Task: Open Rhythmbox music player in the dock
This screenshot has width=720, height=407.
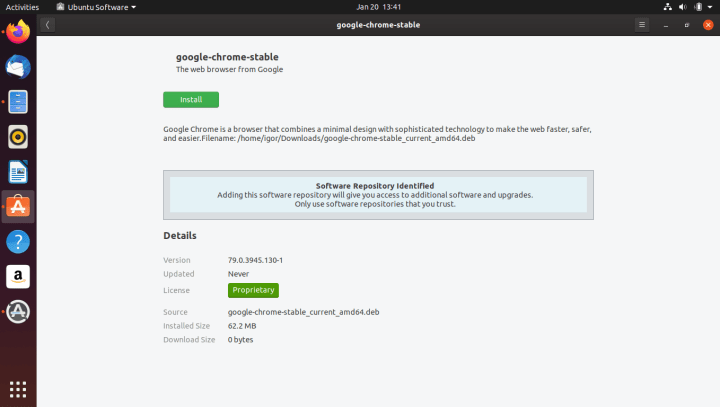Action: click(x=18, y=137)
